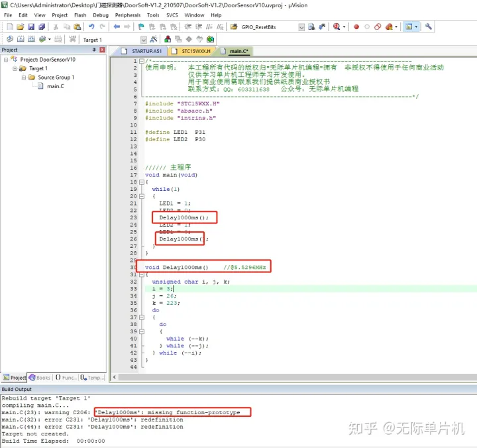Close the Project panel

click(x=102, y=50)
